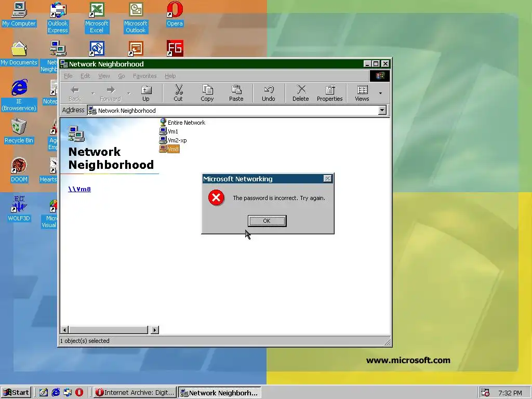Select the WOLF3D desktop icon
The width and height of the screenshot is (532, 399).
19,209
